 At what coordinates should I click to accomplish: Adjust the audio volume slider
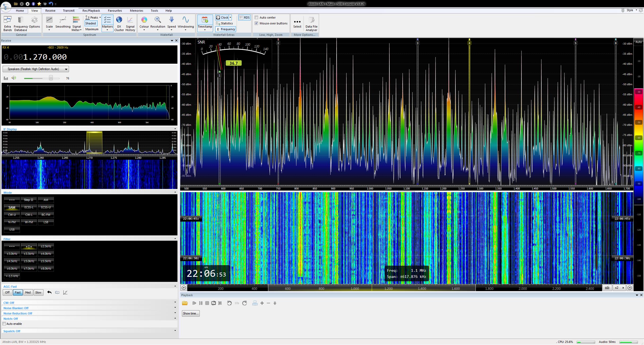(x=51, y=78)
